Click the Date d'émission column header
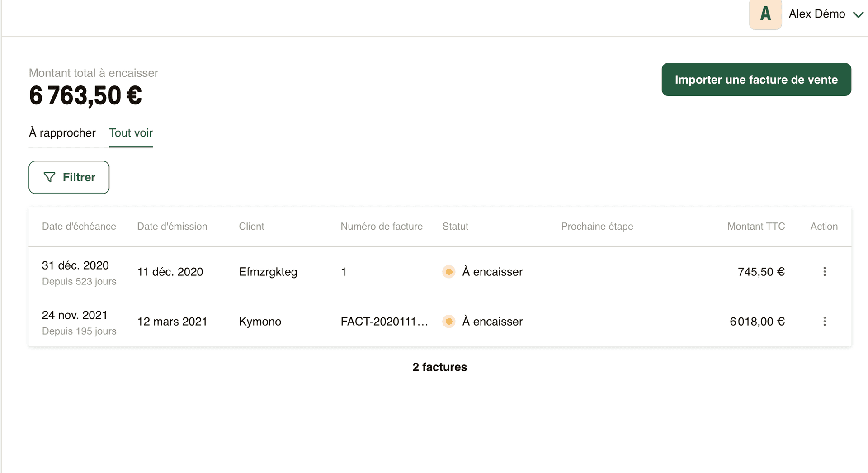 [172, 227]
